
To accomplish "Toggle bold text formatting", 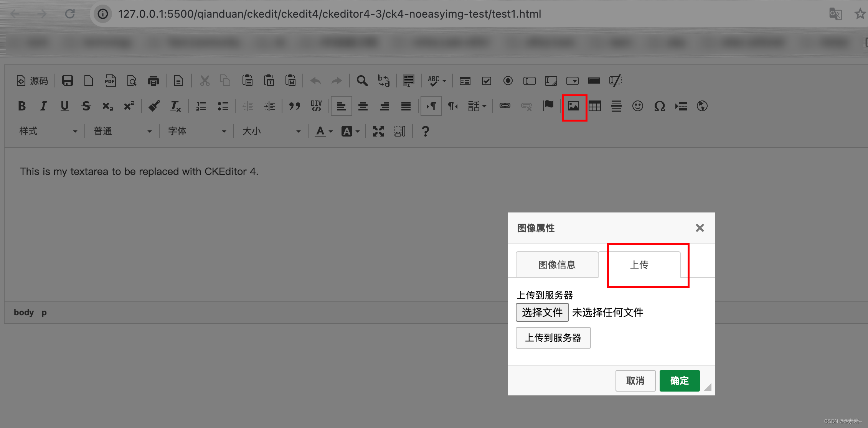I will point(22,106).
